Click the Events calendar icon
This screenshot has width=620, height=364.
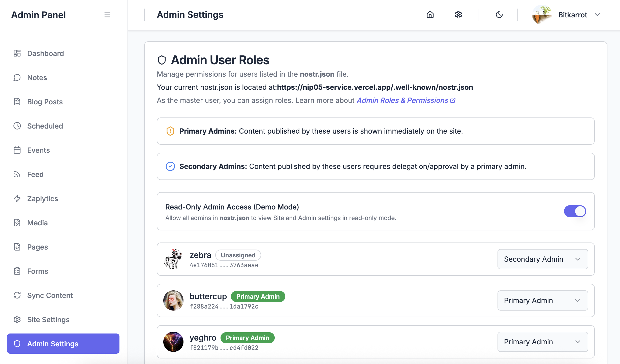tap(17, 150)
